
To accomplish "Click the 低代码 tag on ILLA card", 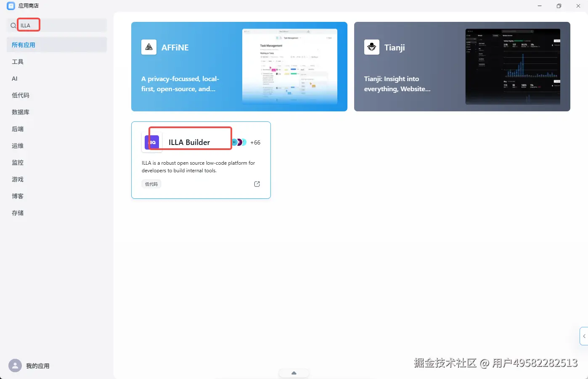I will pyautogui.click(x=151, y=184).
